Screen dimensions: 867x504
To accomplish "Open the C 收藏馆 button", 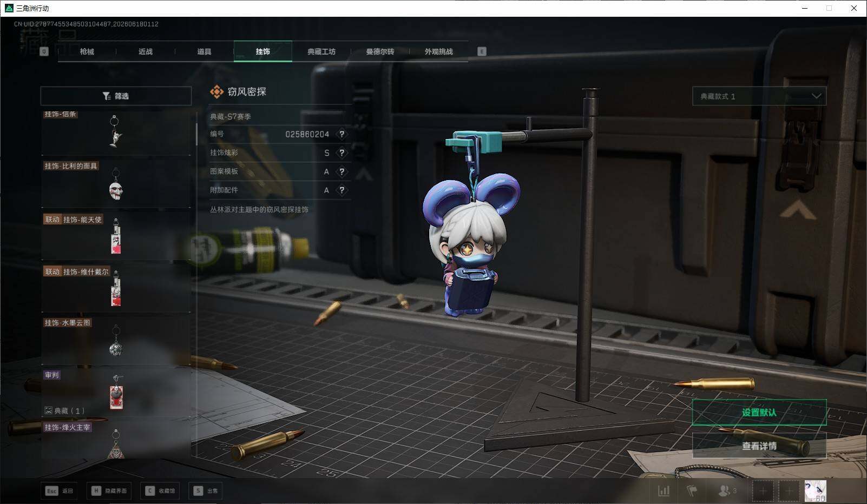I will click(160, 490).
